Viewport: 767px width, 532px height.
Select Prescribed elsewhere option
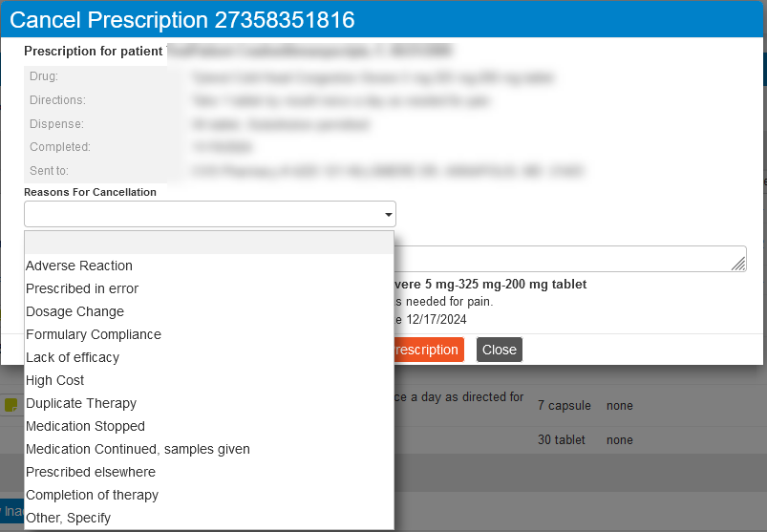click(209, 473)
